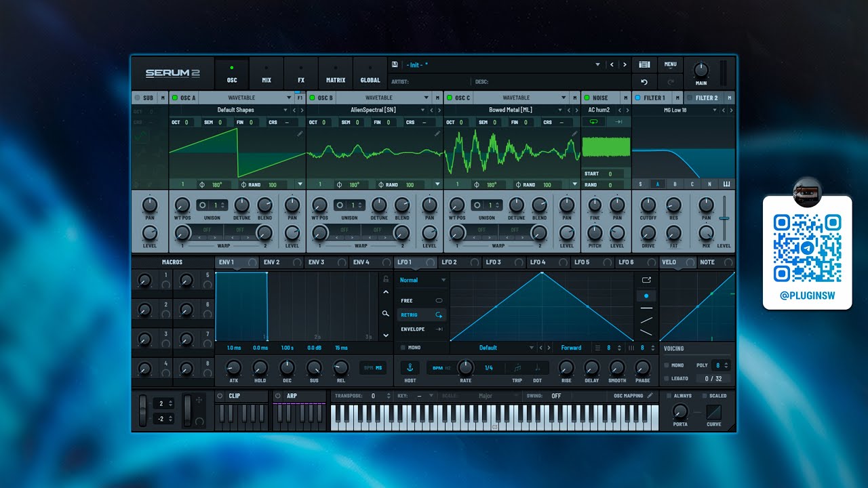The width and height of the screenshot is (868, 488).
Task: Enable FILTER 2 power toggle
Action: point(689,98)
